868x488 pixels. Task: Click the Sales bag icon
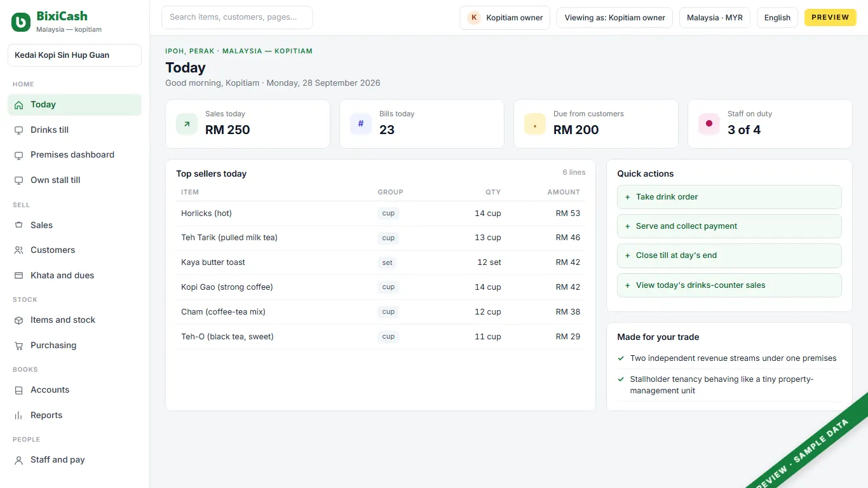click(18, 226)
